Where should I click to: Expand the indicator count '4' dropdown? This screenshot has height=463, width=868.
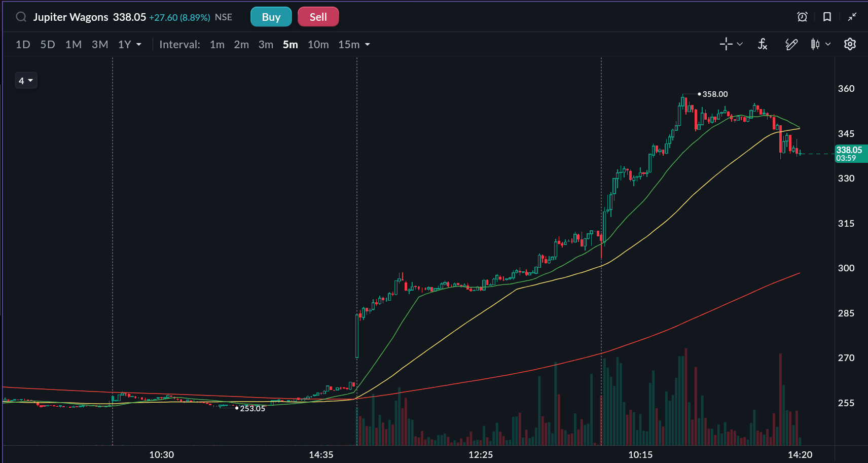pos(26,81)
